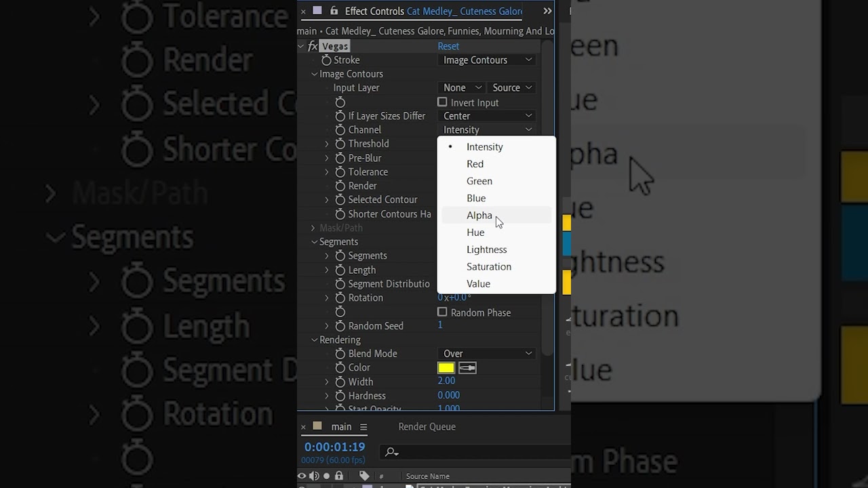Toggle the Width stopwatch
This screenshot has height=488, width=868.
point(340,382)
